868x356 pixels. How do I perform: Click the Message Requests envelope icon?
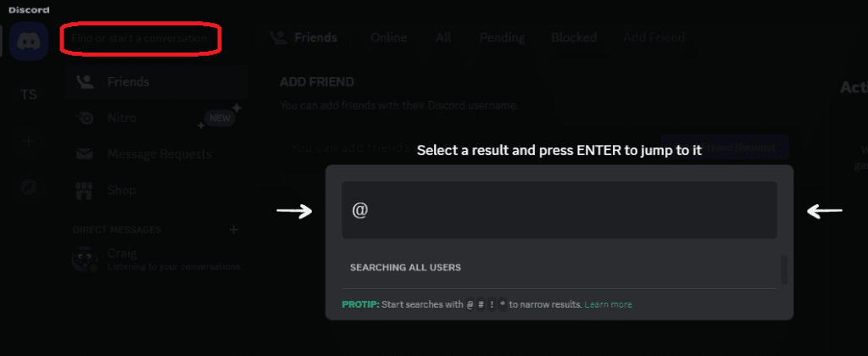point(84,154)
